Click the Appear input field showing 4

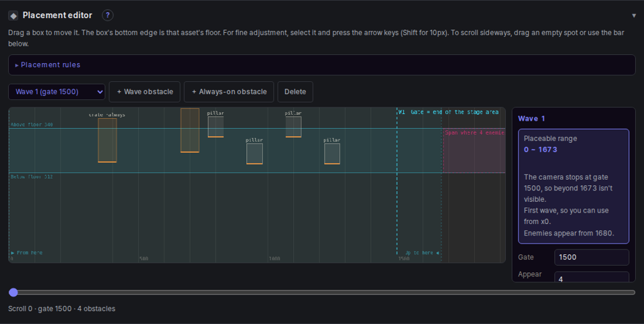coord(592,277)
